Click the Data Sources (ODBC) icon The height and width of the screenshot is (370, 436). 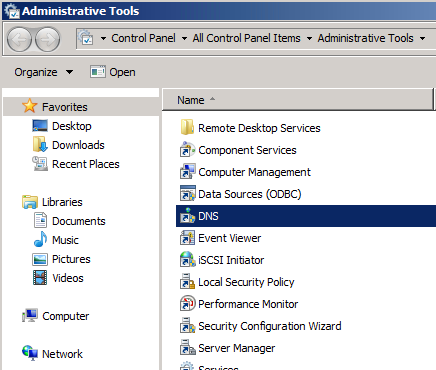click(x=187, y=194)
